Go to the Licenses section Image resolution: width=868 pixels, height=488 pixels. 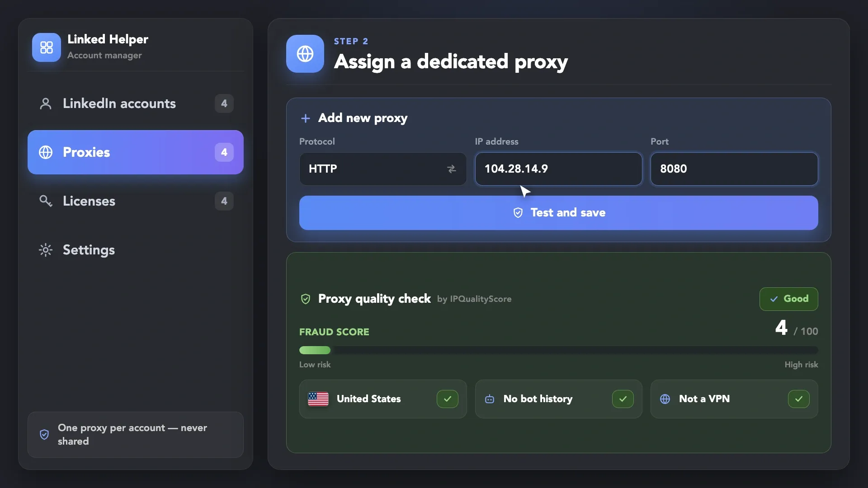(x=136, y=201)
